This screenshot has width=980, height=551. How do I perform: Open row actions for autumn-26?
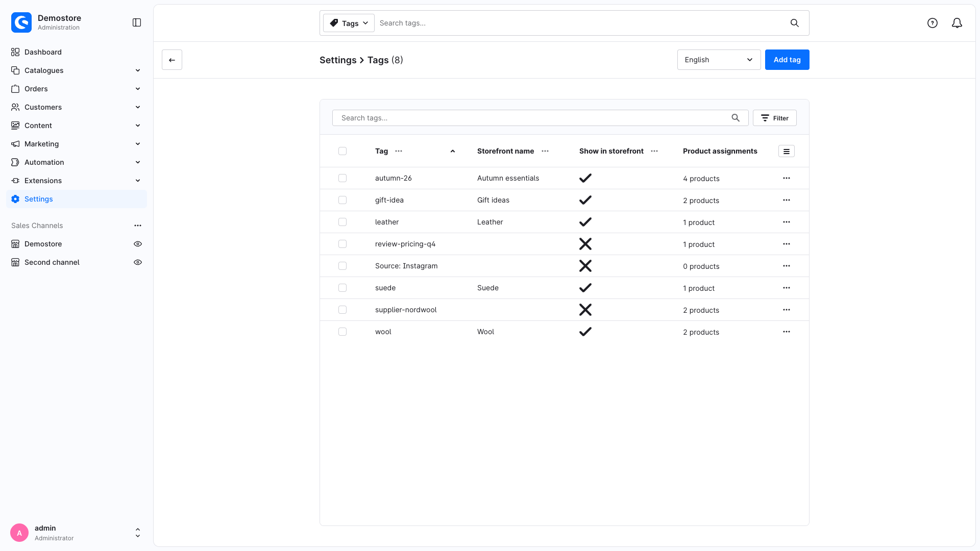coord(787,178)
